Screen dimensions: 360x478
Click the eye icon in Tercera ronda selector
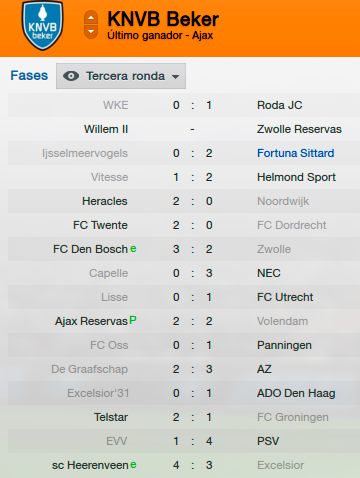tap(71, 76)
